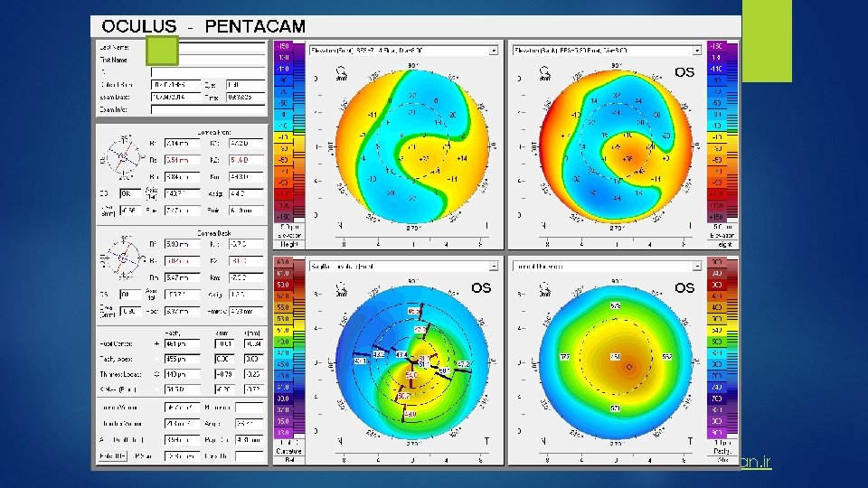Click the Cornea Back axis diagram icon
The height and width of the screenshot is (488, 868).
click(x=122, y=258)
